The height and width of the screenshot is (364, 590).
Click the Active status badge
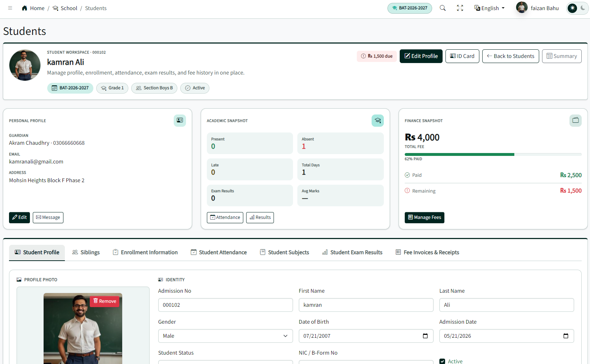point(195,88)
